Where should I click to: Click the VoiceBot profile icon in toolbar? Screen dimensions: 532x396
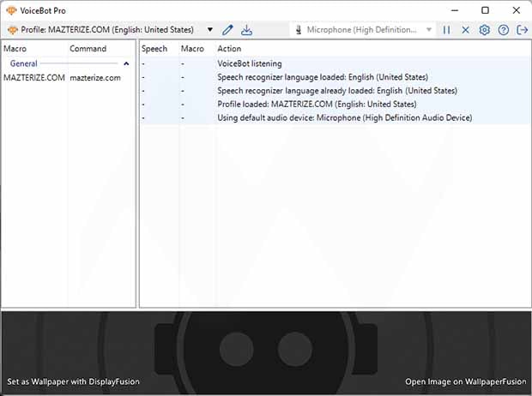13,30
